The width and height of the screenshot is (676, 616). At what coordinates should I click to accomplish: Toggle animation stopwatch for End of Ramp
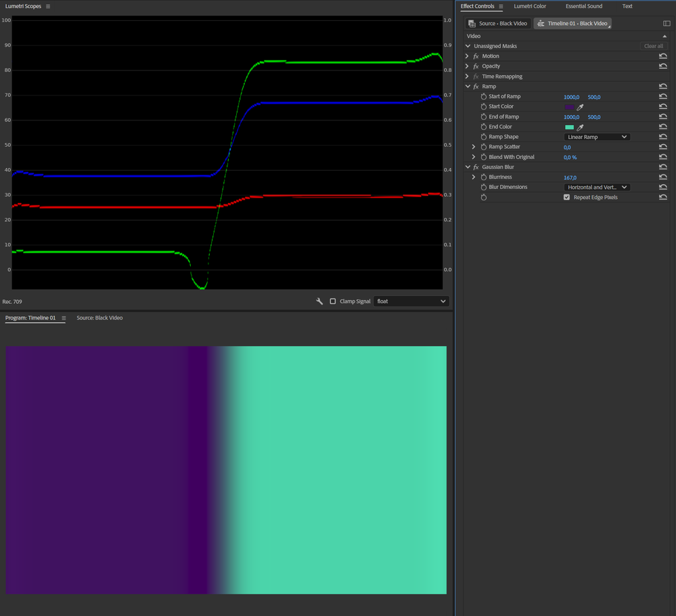click(484, 117)
